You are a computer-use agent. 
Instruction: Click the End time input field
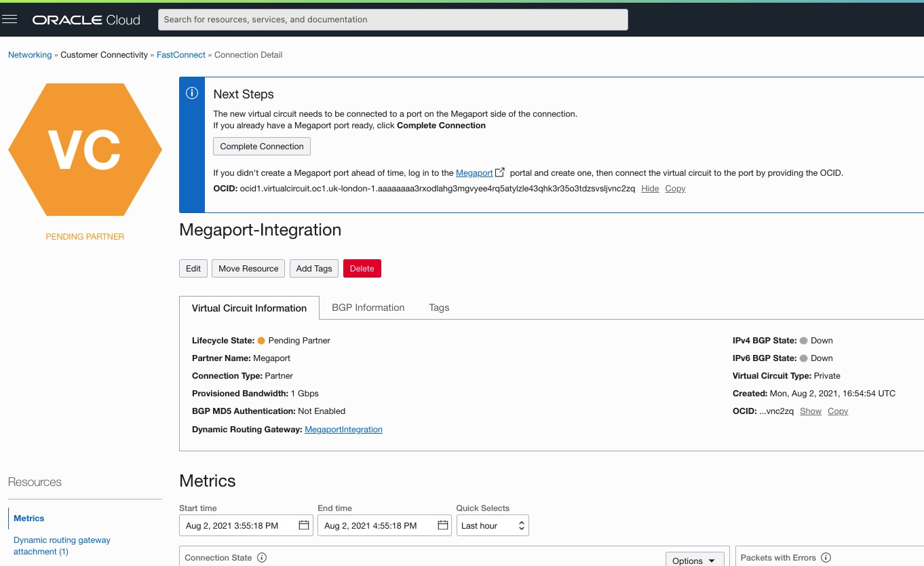[x=385, y=525]
